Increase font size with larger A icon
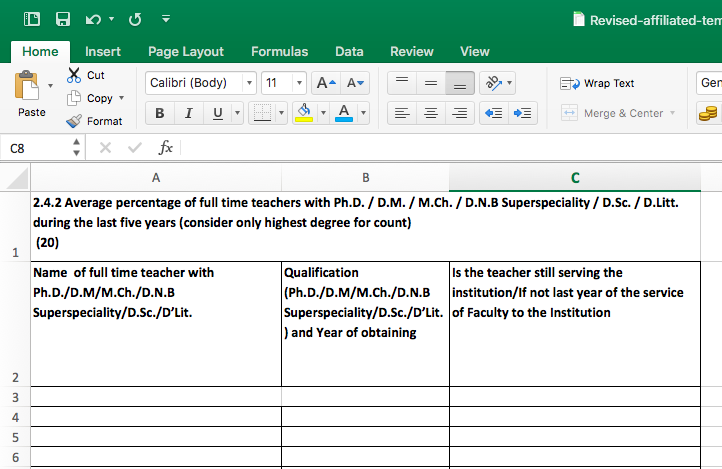722x469 pixels. tap(326, 83)
